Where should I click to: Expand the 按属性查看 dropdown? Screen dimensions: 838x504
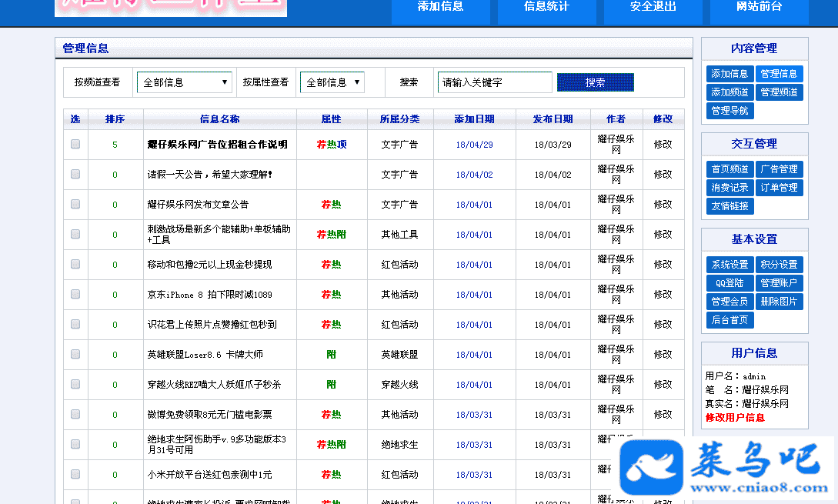(x=332, y=82)
